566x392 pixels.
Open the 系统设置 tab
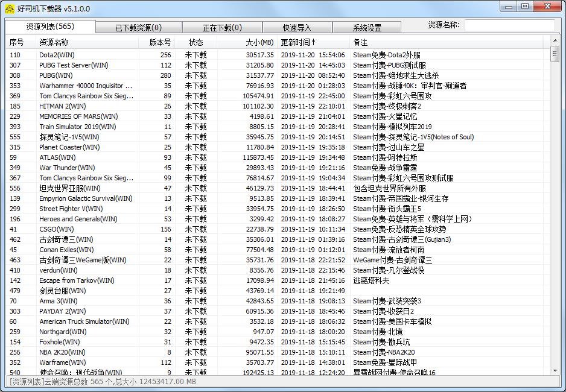[x=366, y=27]
